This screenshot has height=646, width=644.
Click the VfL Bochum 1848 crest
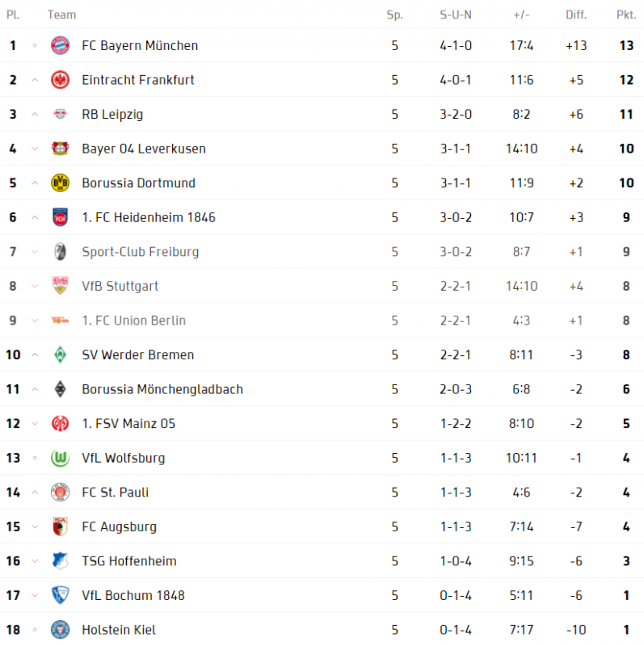[x=60, y=595]
